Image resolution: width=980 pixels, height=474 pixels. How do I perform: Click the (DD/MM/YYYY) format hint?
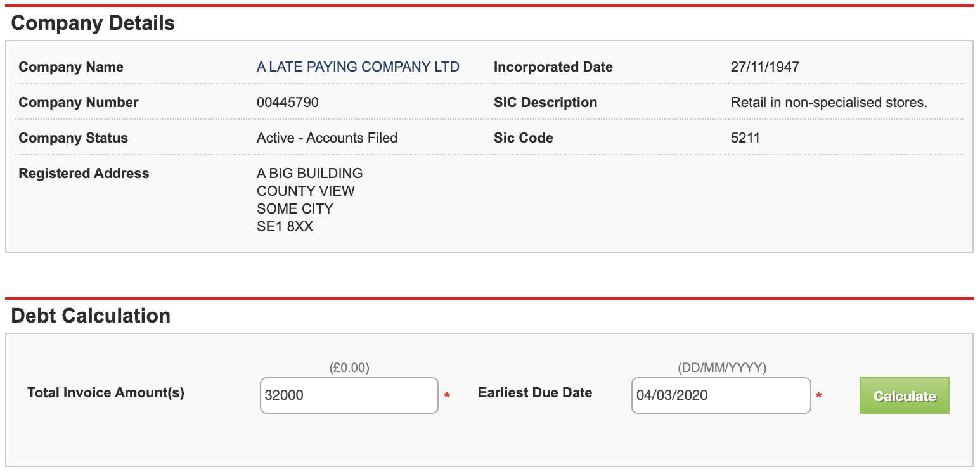(x=722, y=368)
